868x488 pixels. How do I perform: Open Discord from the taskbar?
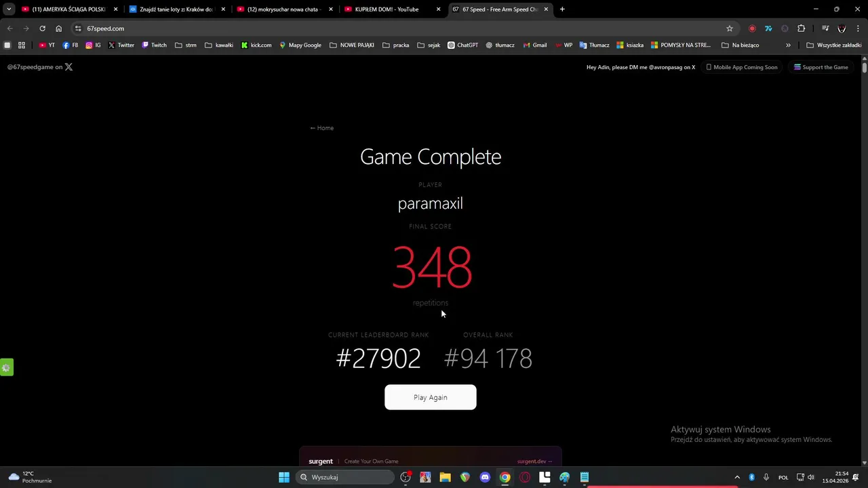pos(485,477)
